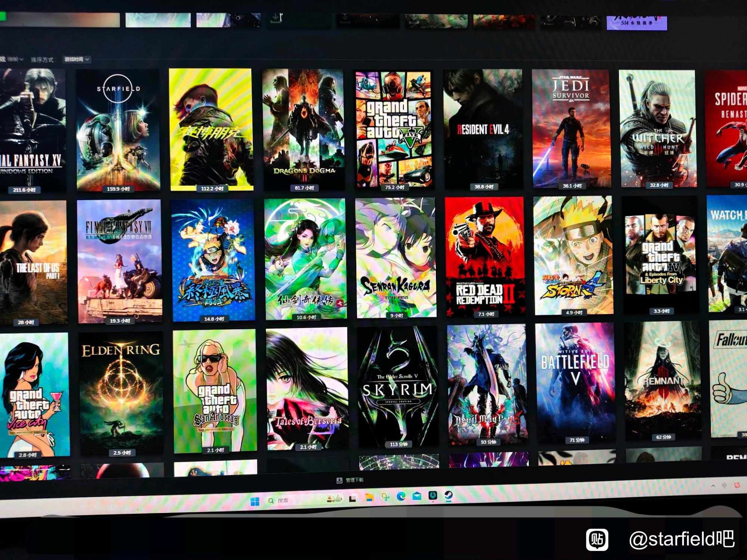Open the 游戏时间 sort-by dropdown

pyautogui.click(x=77, y=59)
